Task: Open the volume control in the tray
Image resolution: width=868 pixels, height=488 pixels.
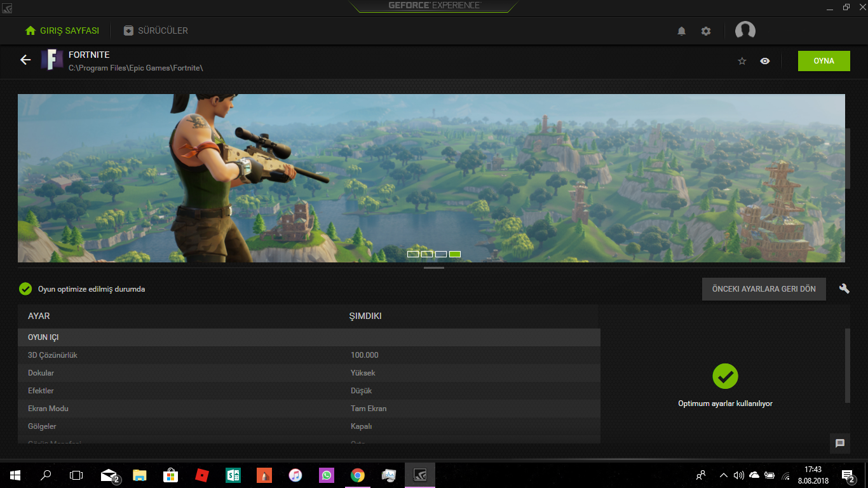Action: tap(738, 475)
